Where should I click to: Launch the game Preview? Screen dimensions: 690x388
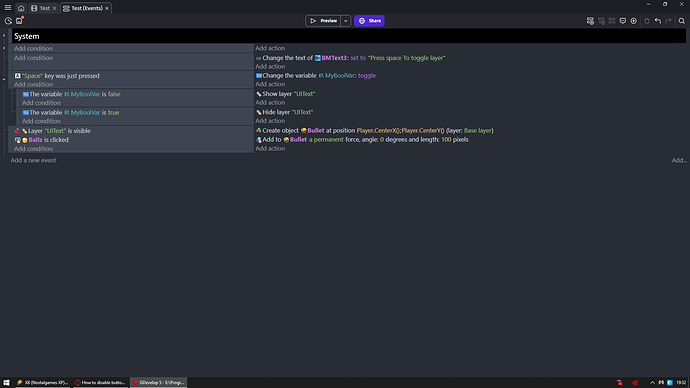click(323, 21)
